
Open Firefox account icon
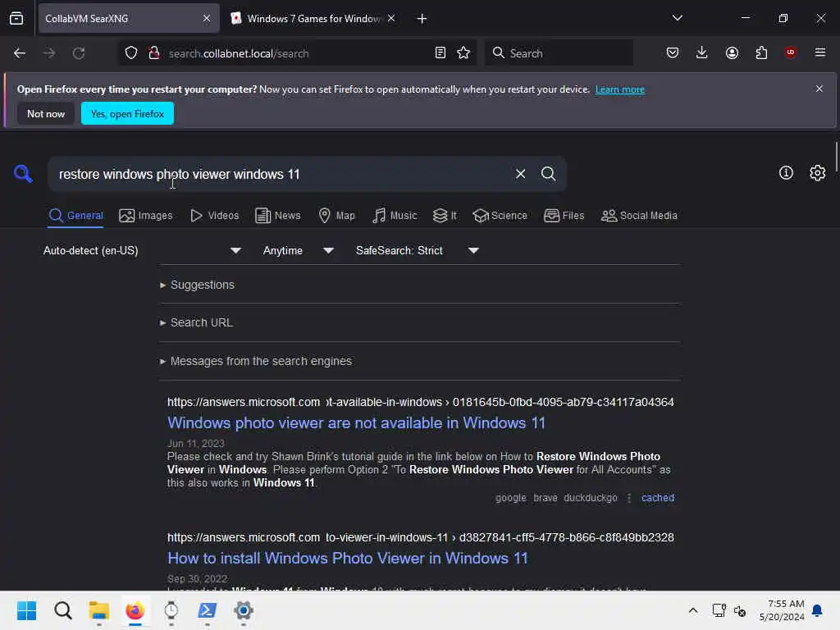(x=732, y=52)
